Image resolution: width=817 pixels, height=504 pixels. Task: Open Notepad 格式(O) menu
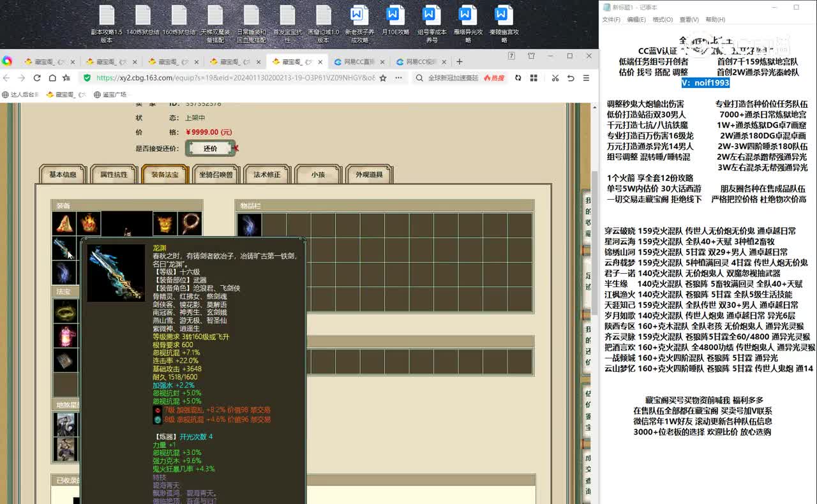click(663, 20)
